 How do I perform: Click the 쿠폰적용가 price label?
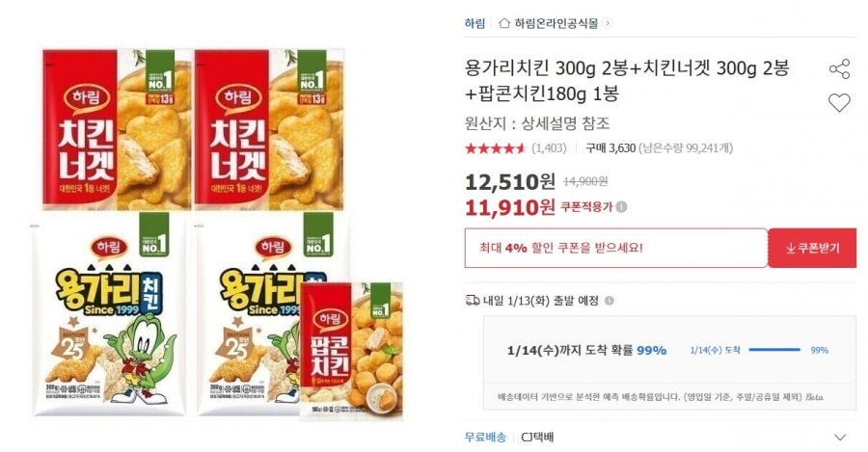586,207
